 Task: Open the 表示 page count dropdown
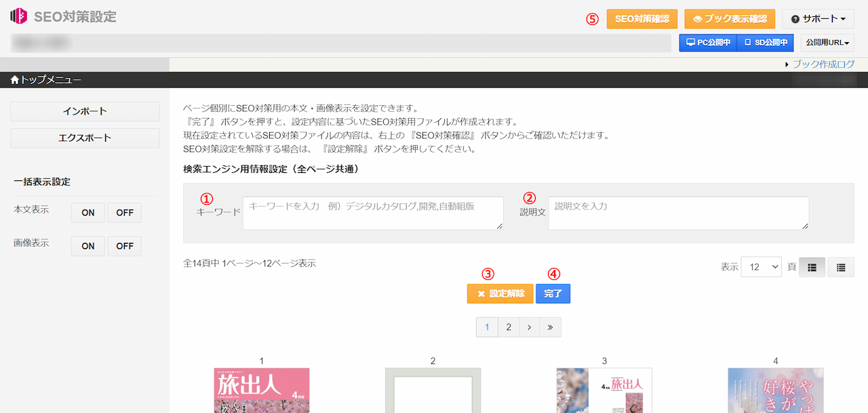click(x=761, y=267)
